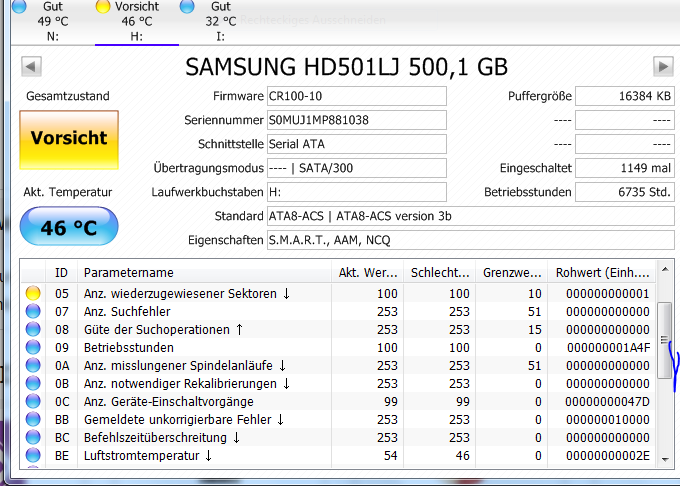This screenshot has height=486, width=680.
Task: Click blue status circle above I: tab
Action: click(187, 6)
